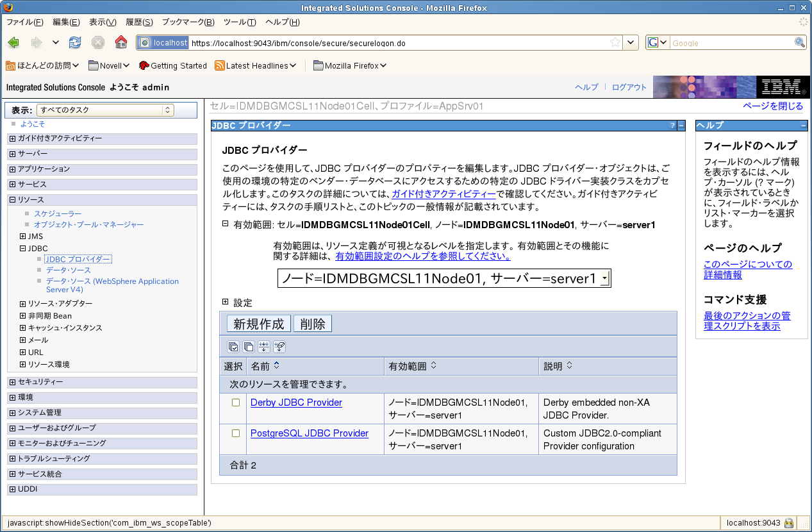
Task: Click the select all items table icon
Action: tap(233, 347)
